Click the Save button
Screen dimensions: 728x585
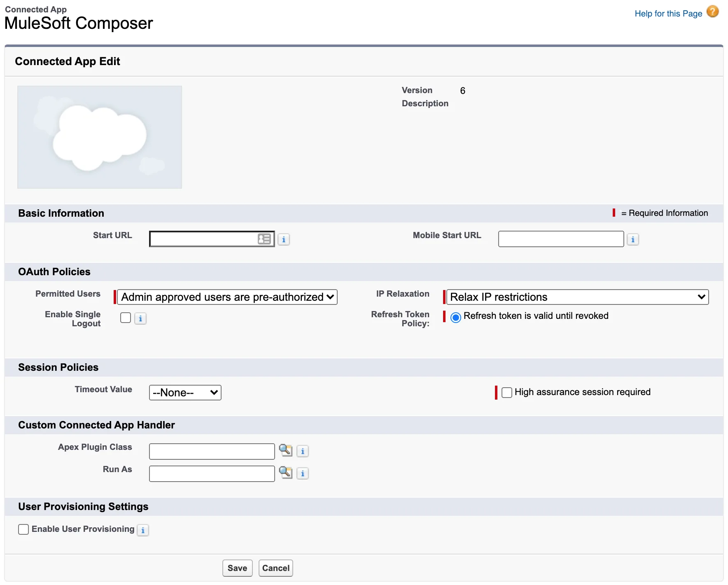(x=238, y=568)
